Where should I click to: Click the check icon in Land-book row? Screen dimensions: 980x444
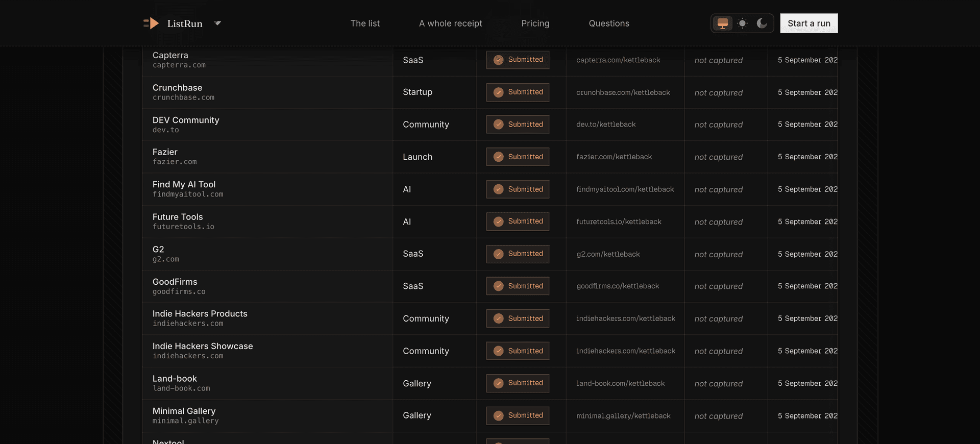point(499,383)
